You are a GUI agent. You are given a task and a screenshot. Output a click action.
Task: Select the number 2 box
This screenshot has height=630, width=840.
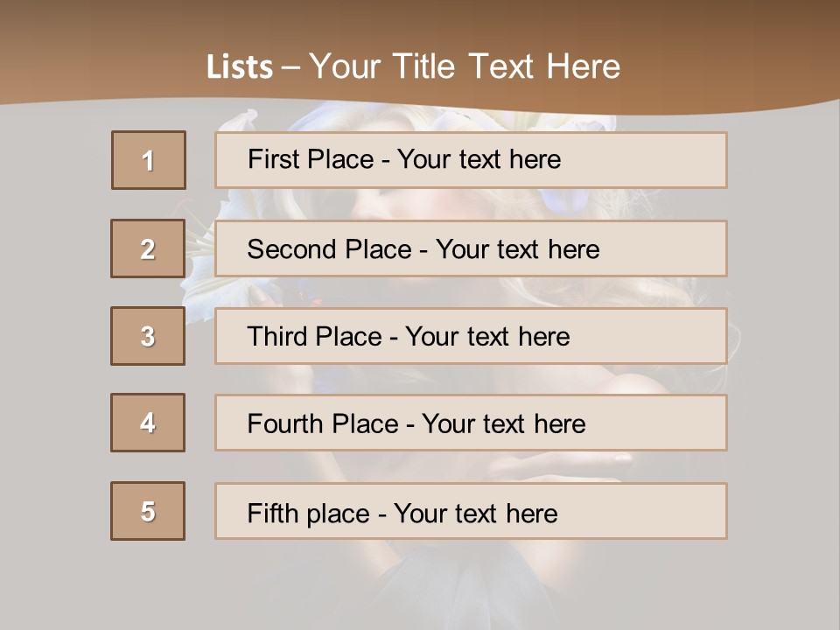point(148,248)
